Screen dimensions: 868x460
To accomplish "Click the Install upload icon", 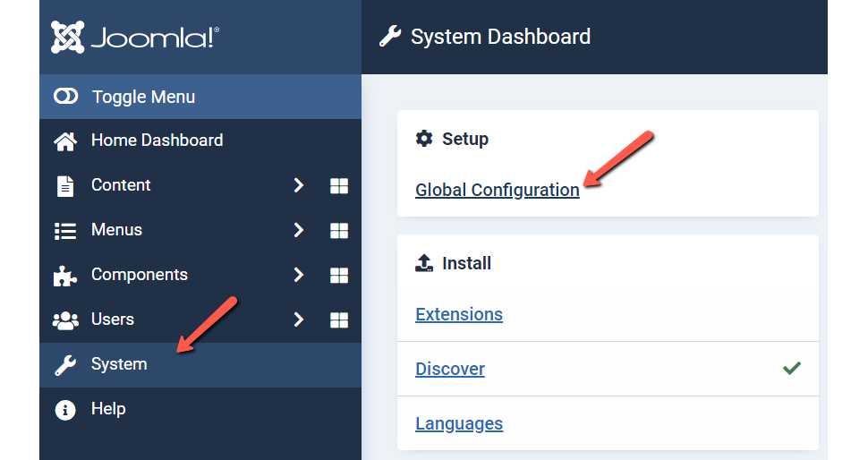I will [x=424, y=263].
